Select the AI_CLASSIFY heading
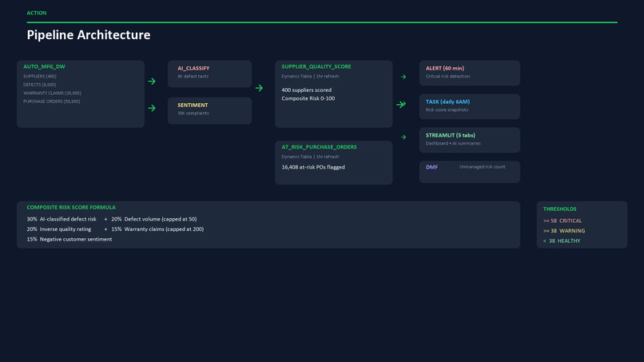Screen dimensions: 644x362 [x=193, y=68]
